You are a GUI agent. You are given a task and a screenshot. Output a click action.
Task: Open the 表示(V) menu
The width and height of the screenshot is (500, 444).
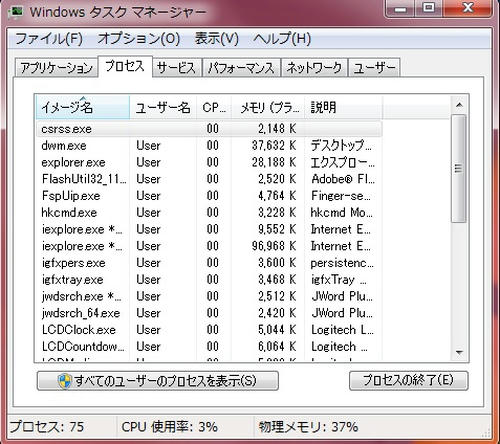point(217,39)
